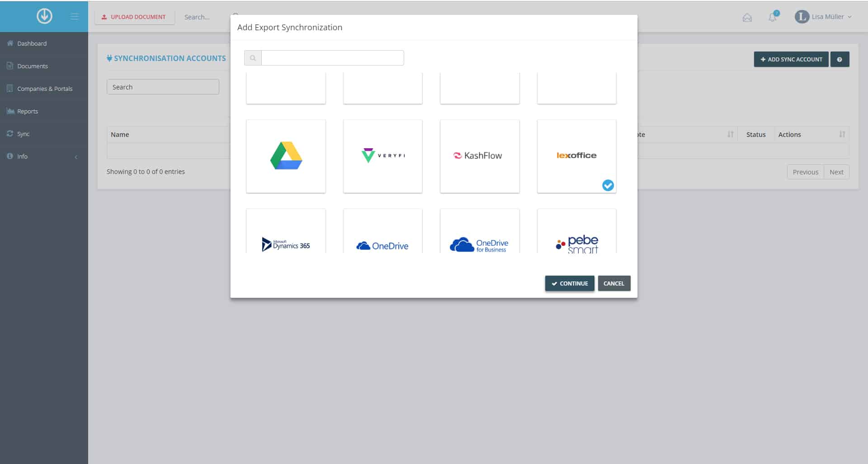Click the download-arrow app logo
Image resolution: width=868 pixels, height=464 pixels.
click(44, 16)
